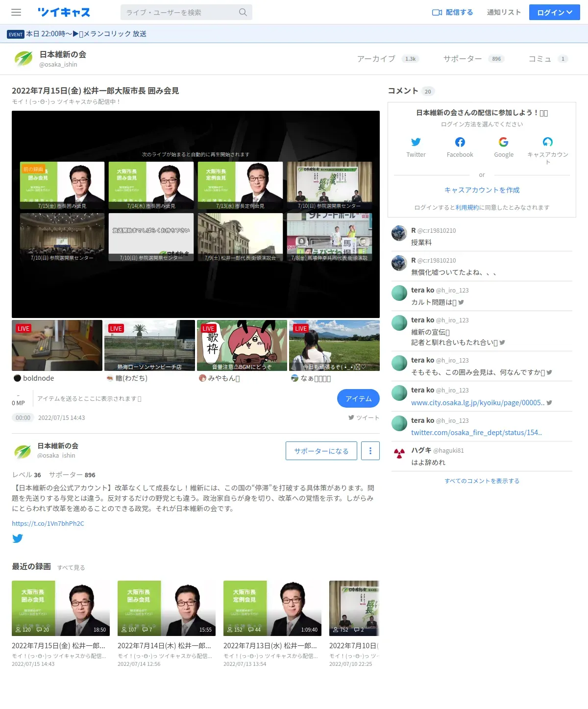Open the コミュ tab
The width and height of the screenshot is (588, 709).
coord(548,59)
